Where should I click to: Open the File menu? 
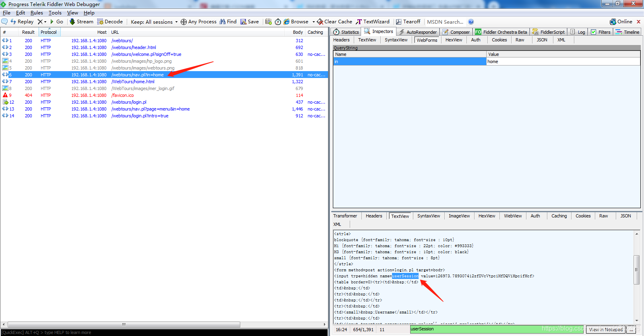[x=6, y=13]
